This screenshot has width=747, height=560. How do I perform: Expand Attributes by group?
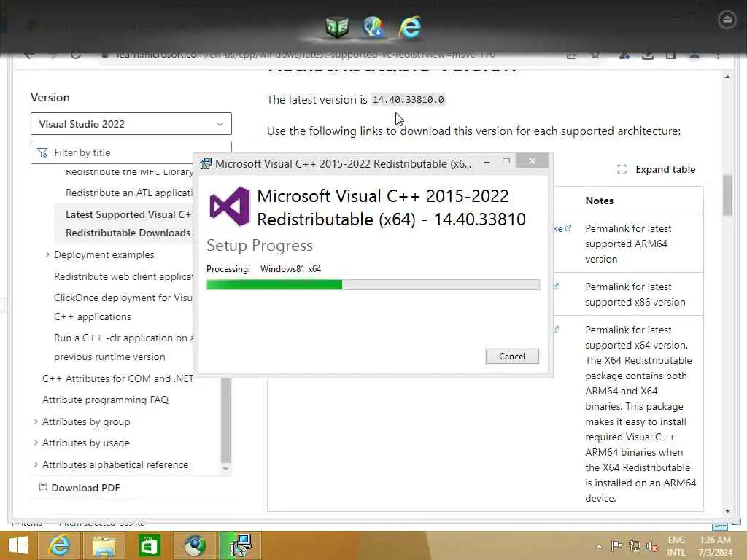[36, 421]
